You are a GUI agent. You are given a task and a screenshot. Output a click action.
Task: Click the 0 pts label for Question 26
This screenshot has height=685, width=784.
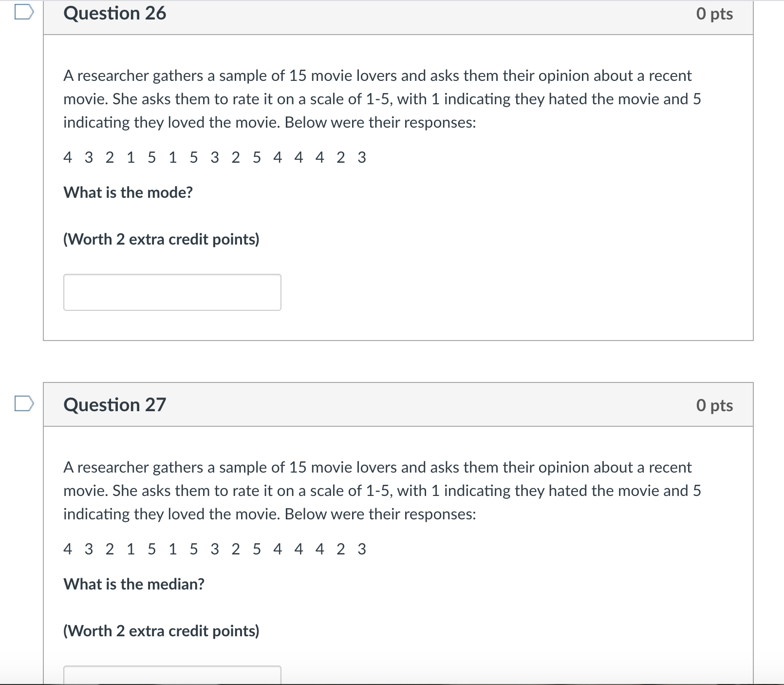715,15
